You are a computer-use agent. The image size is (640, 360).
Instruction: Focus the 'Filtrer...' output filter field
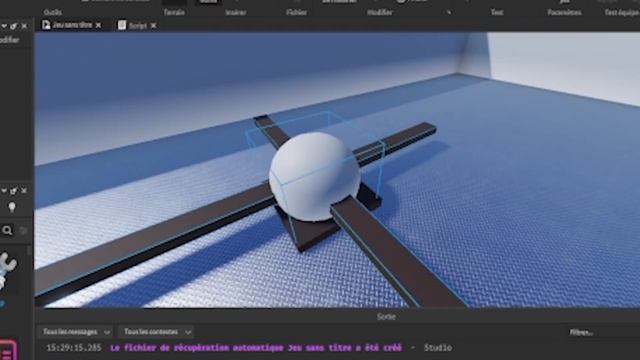(602, 333)
